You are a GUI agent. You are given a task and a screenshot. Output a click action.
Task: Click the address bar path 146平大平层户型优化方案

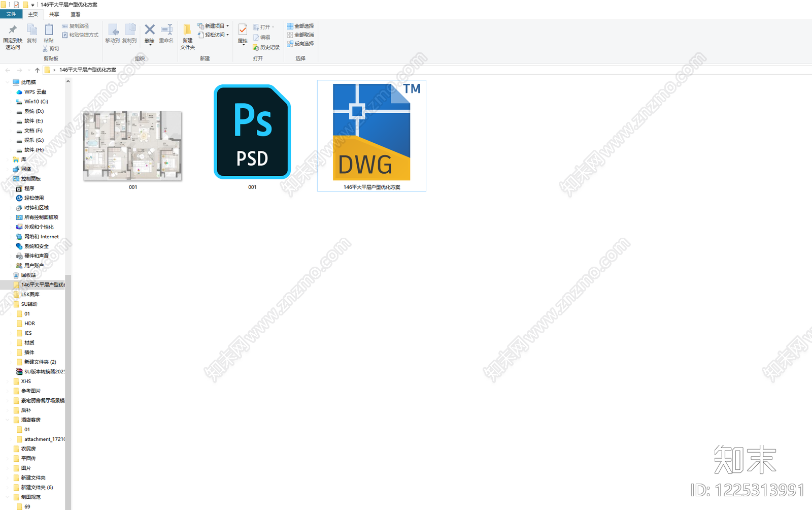[x=88, y=70]
